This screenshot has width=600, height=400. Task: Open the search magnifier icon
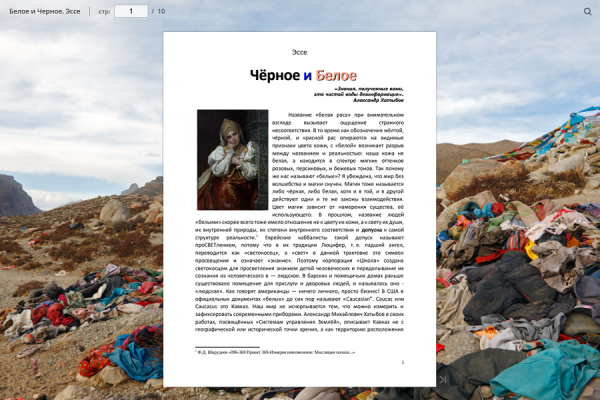[587, 11]
